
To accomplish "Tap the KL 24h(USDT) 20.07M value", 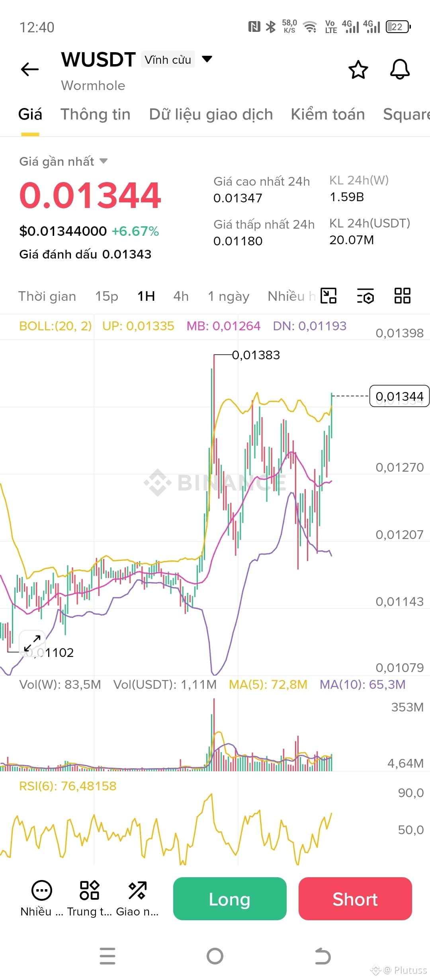I will point(352,240).
